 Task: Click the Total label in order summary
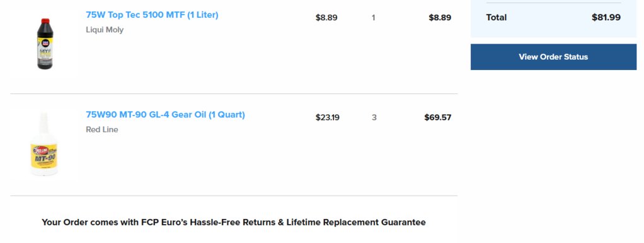(x=496, y=17)
